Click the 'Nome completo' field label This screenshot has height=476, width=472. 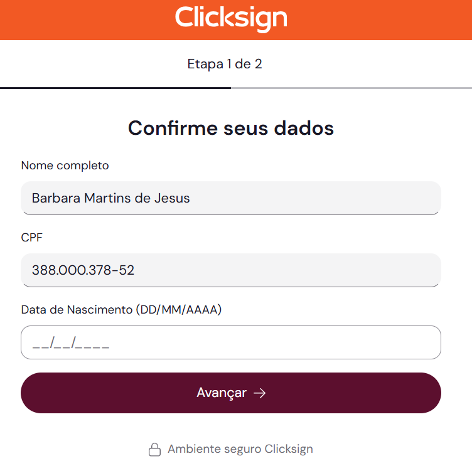[65, 166]
